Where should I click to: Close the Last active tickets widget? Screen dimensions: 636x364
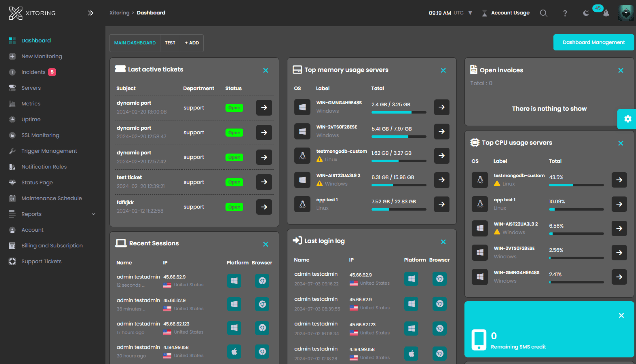tap(265, 71)
